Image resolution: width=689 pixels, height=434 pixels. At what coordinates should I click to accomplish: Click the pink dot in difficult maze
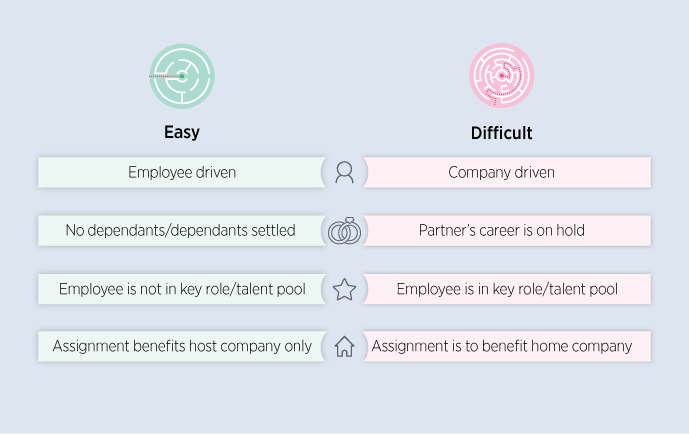(x=501, y=76)
